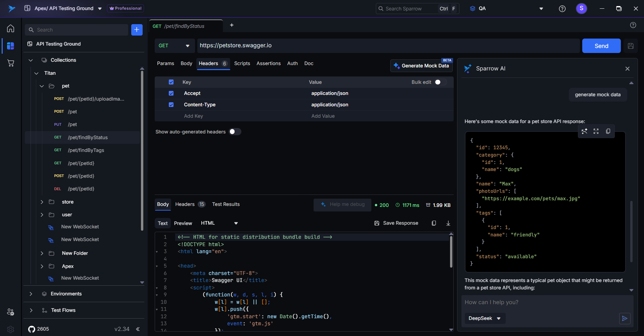Enable Show auto-generated headers toggle
This screenshot has height=336, width=644.
(235, 132)
